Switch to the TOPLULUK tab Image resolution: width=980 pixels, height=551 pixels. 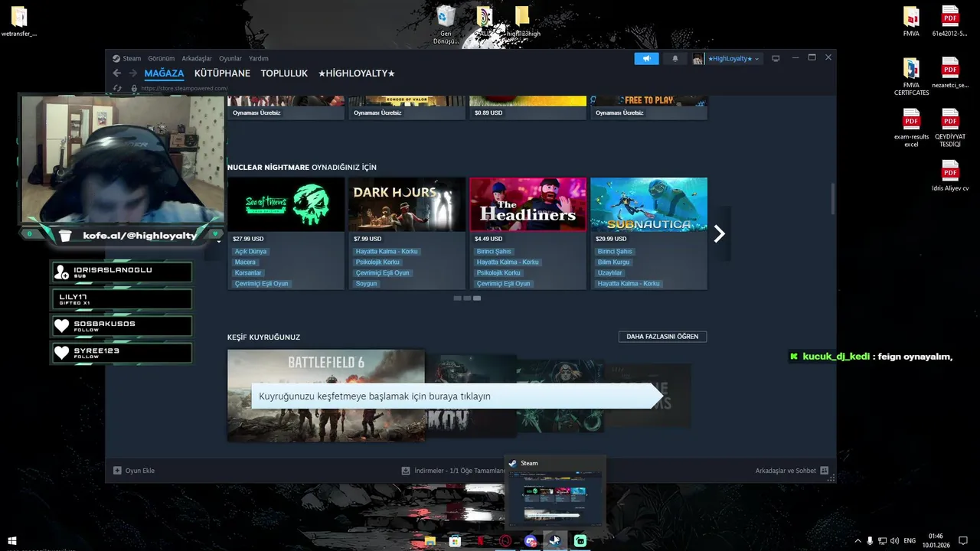coord(284,73)
